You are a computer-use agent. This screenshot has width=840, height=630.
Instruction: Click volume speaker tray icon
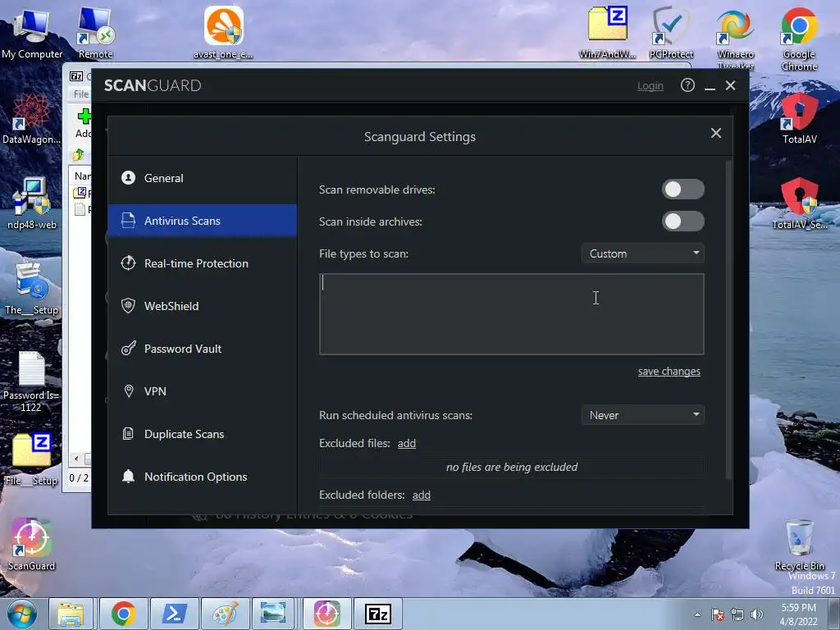coord(757,614)
